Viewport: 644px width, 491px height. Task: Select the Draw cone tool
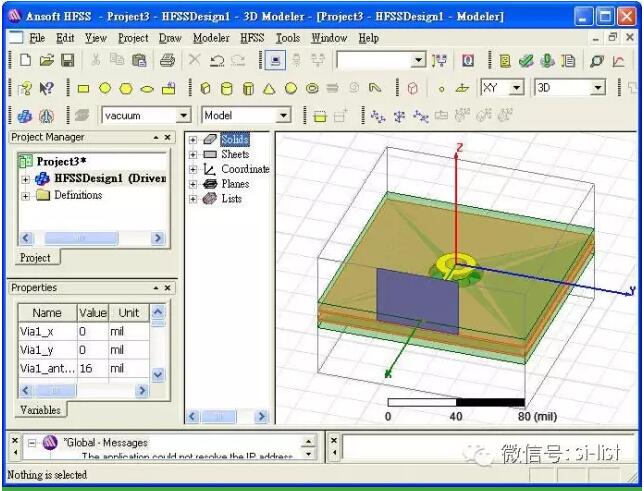coord(269,88)
